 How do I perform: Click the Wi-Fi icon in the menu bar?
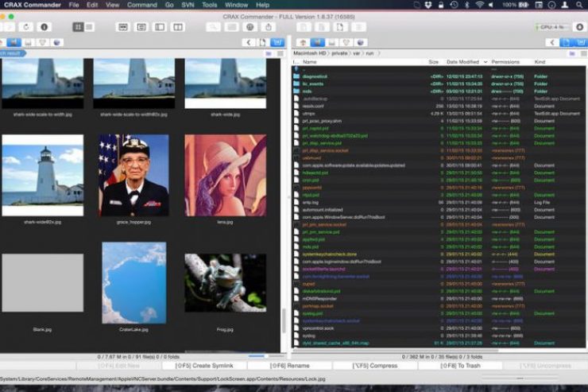pos(479,5)
